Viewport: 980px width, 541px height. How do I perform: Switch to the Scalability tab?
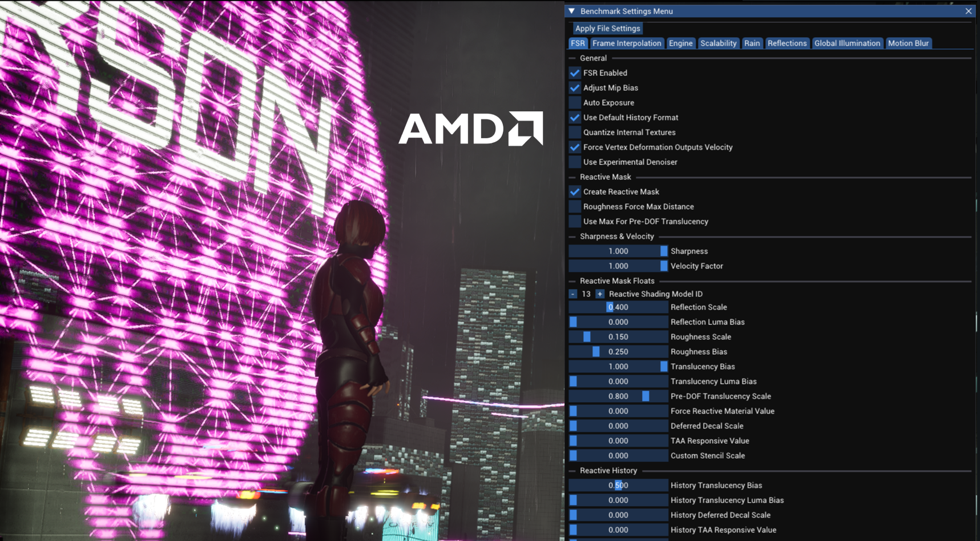[718, 43]
